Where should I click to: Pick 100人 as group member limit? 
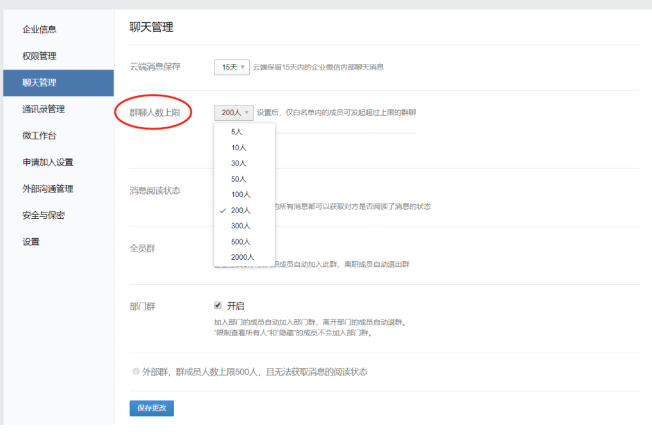pyautogui.click(x=240, y=194)
